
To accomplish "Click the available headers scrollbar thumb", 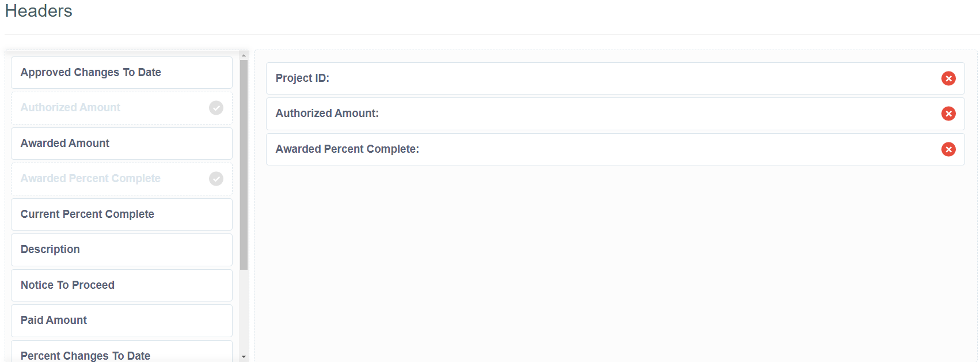I will (x=244, y=164).
